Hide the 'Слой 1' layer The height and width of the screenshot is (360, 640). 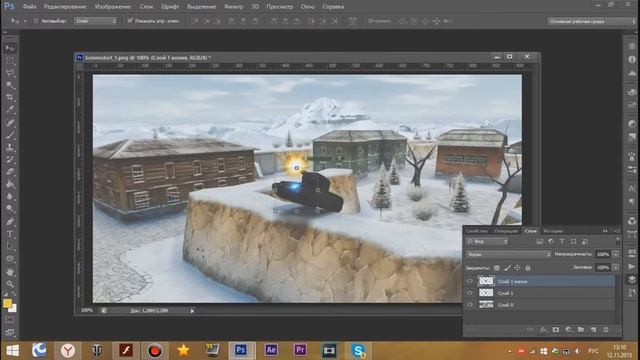click(x=470, y=293)
